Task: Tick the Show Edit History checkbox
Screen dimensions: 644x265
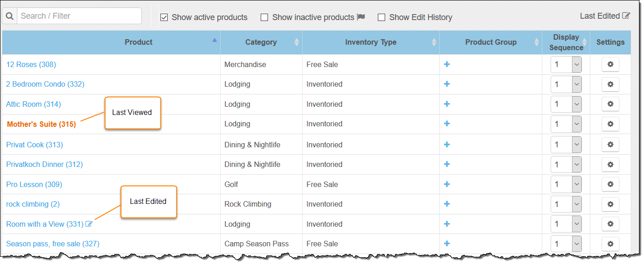Action: [x=381, y=17]
